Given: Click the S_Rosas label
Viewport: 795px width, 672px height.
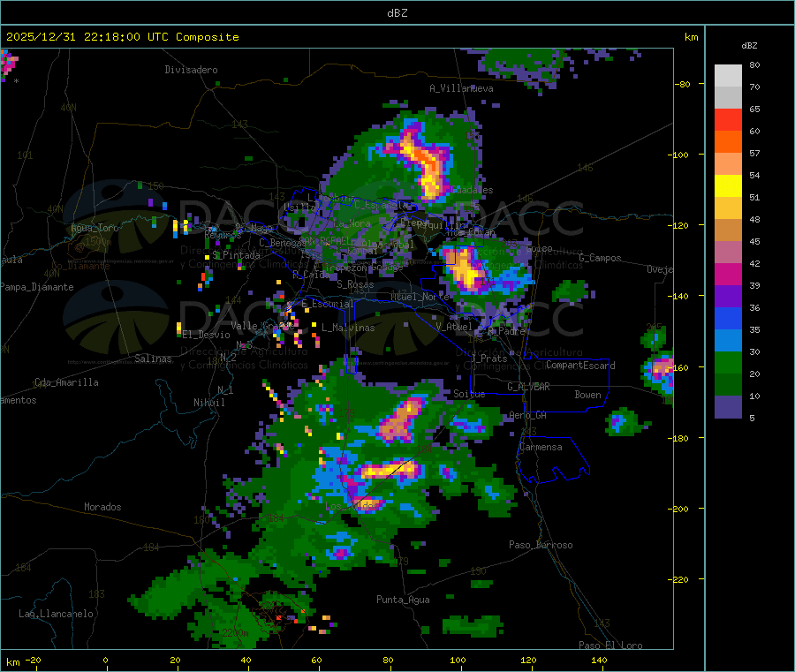Looking at the screenshot, I should 355,284.
